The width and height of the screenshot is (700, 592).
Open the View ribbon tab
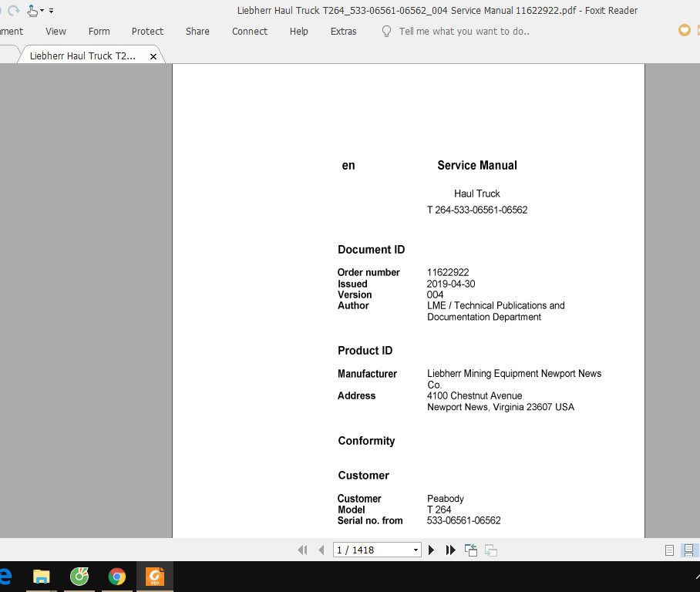pos(56,32)
